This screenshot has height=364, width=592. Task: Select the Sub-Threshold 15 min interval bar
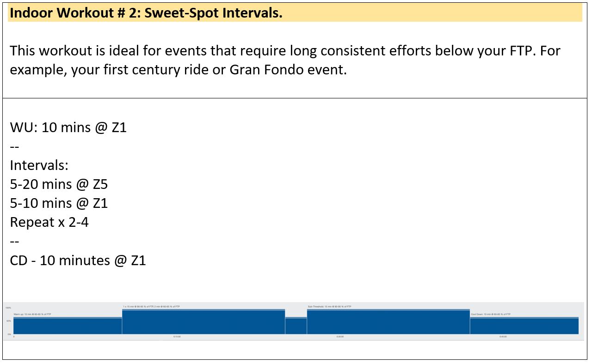click(388, 322)
